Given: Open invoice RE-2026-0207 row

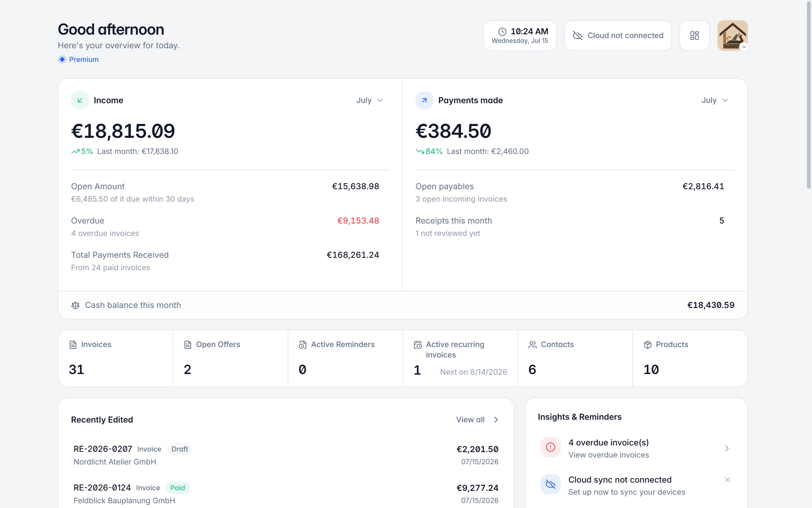Looking at the screenshot, I should click(x=286, y=455).
